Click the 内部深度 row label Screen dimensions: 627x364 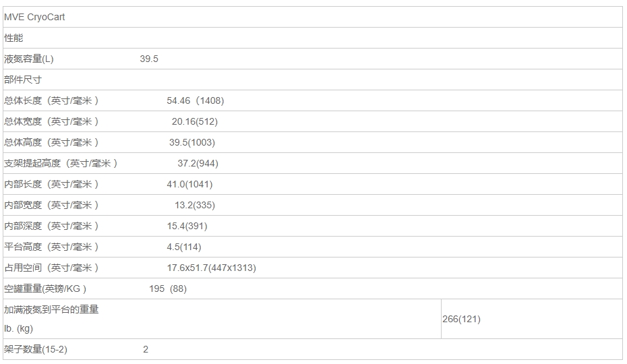[x=51, y=226]
